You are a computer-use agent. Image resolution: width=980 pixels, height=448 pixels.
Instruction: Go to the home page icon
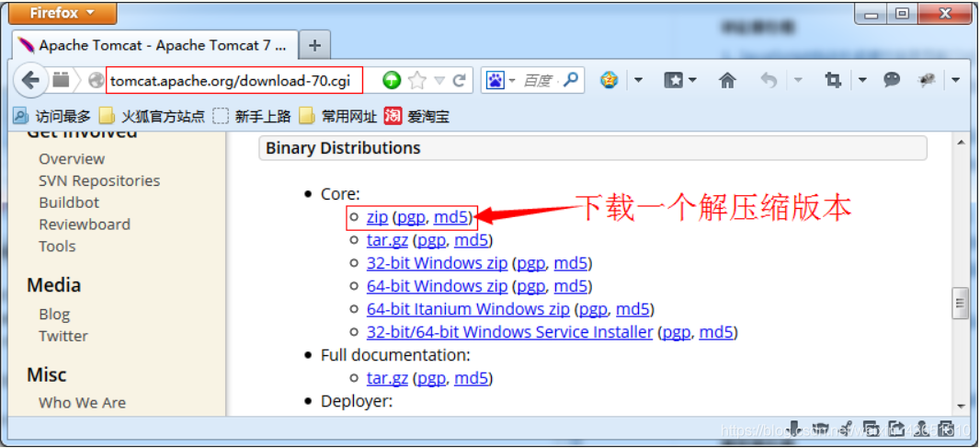pyautogui.click(x=727, y=79)
